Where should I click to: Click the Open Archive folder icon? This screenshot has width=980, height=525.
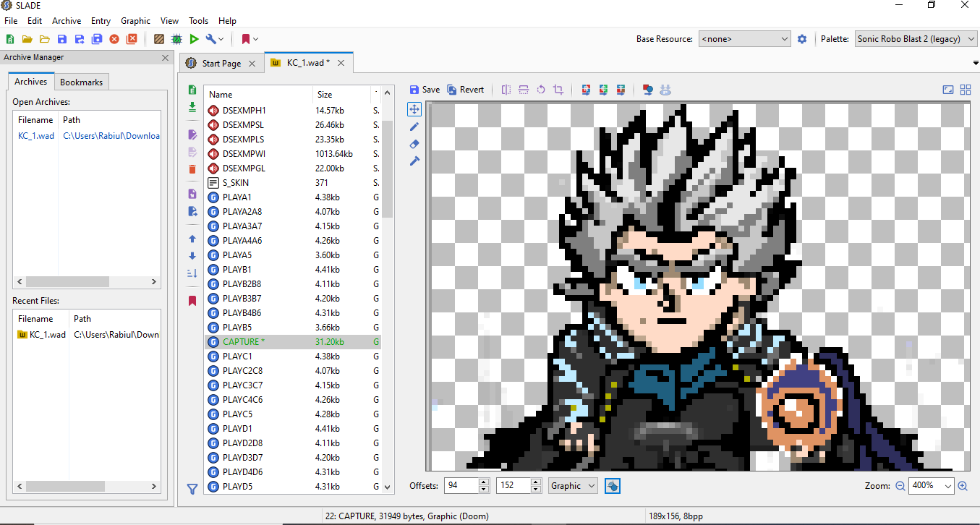[27, 39]
